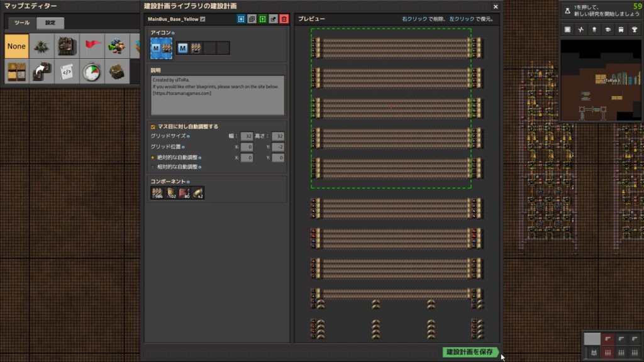Toggle snap to grid checkbox
644x362 pixels.
(x=153, y=127)
